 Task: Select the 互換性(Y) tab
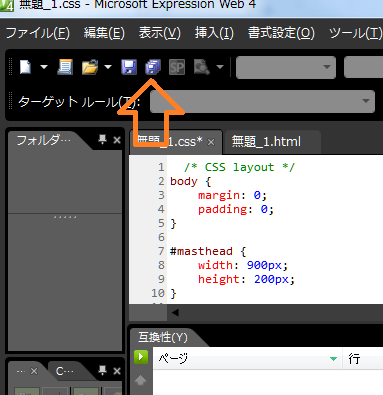(163, 337)
